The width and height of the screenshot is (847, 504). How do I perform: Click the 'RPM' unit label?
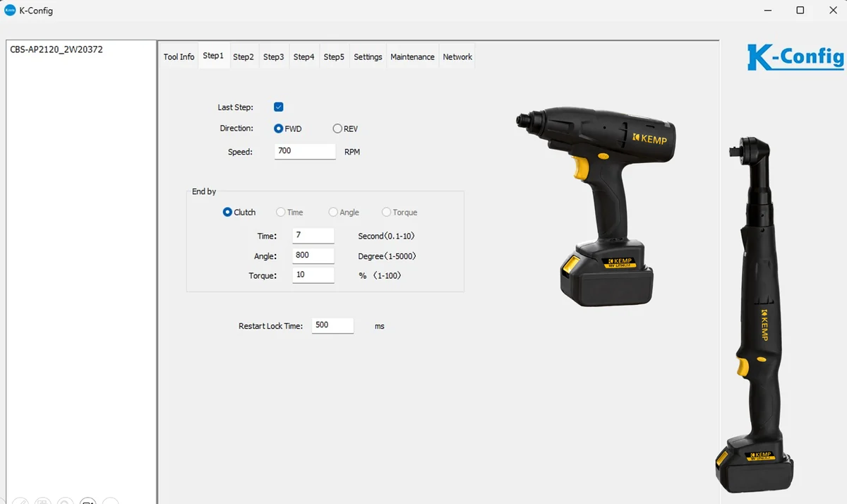coord(352,152)
